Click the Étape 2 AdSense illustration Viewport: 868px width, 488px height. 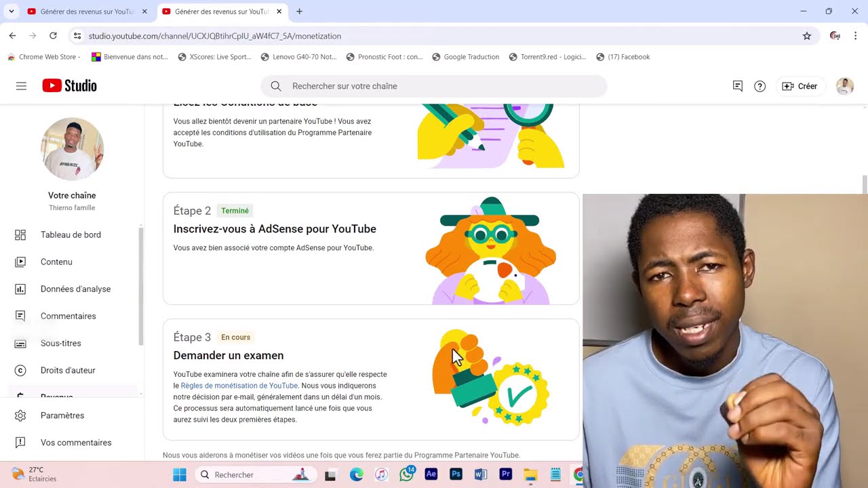point(490,251)
